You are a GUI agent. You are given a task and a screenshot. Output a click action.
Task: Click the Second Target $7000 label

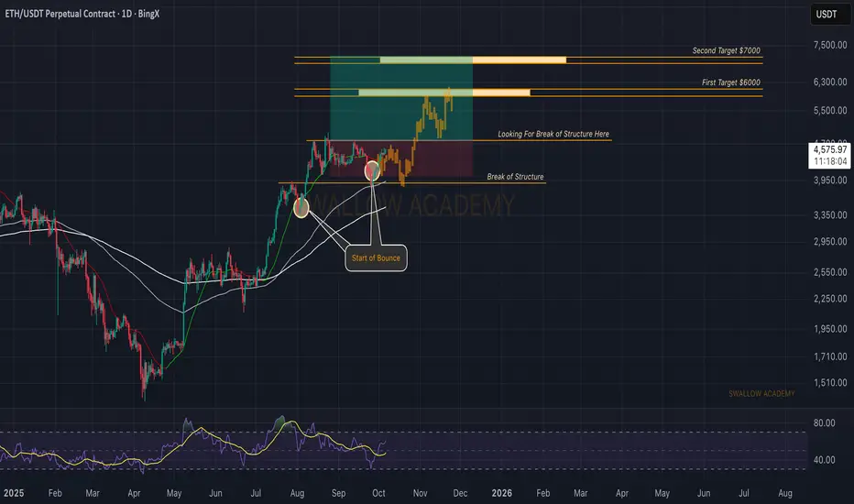tap(726, 50)
